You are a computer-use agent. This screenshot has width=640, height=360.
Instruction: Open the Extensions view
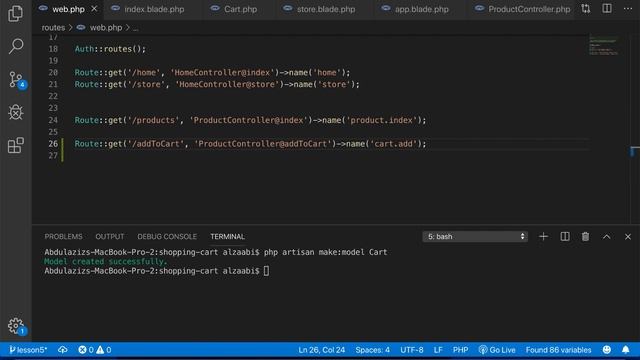16,145
